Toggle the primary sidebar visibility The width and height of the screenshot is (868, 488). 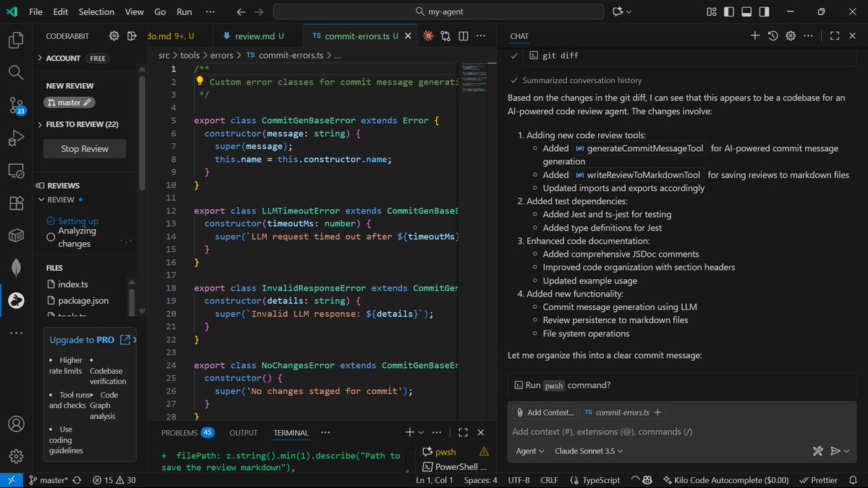[729, 12]
